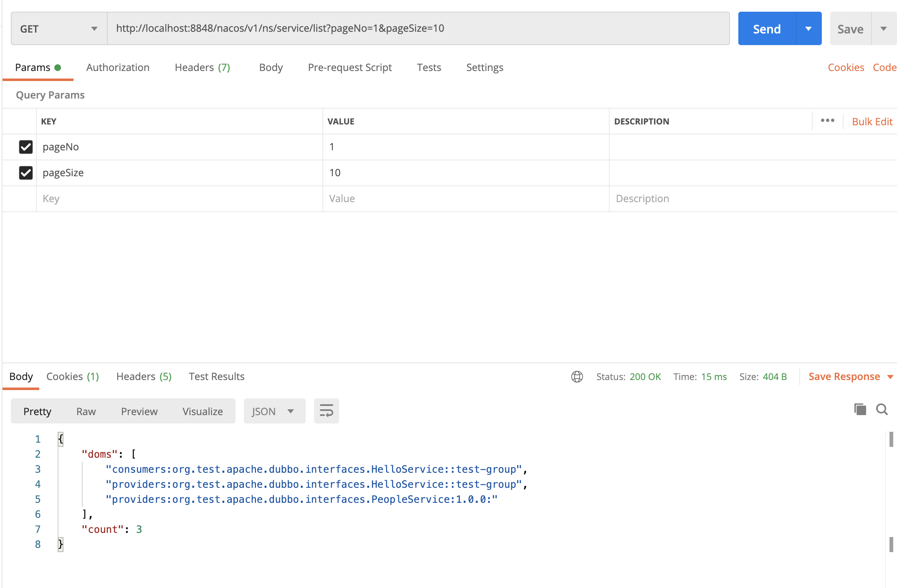
Task: Open the GET method dropdown
Action: [x=59, y=29]
